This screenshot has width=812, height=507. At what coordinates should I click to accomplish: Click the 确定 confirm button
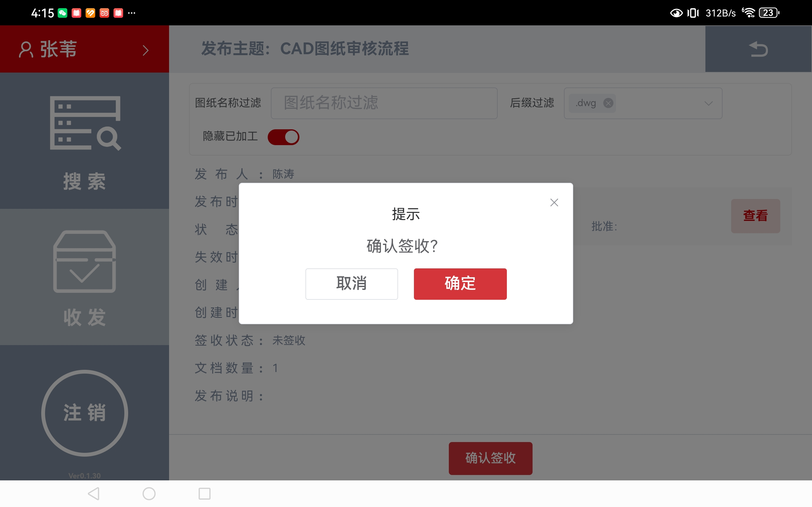(460, 284)
